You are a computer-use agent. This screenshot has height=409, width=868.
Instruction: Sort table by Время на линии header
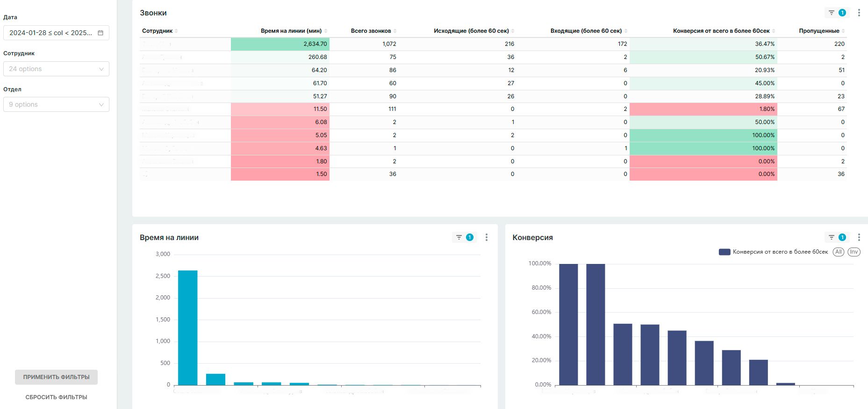[x=291, y=31]
